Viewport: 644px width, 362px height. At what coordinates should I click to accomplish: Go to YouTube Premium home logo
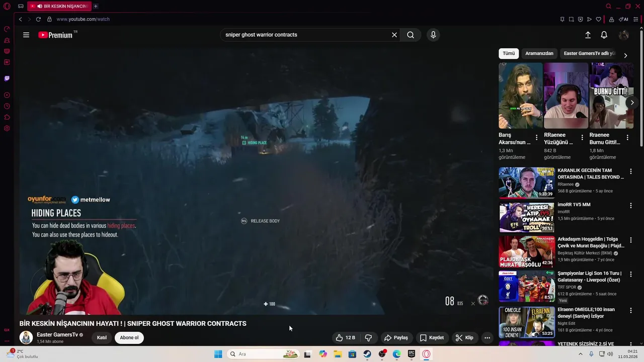tap(55, 35)
